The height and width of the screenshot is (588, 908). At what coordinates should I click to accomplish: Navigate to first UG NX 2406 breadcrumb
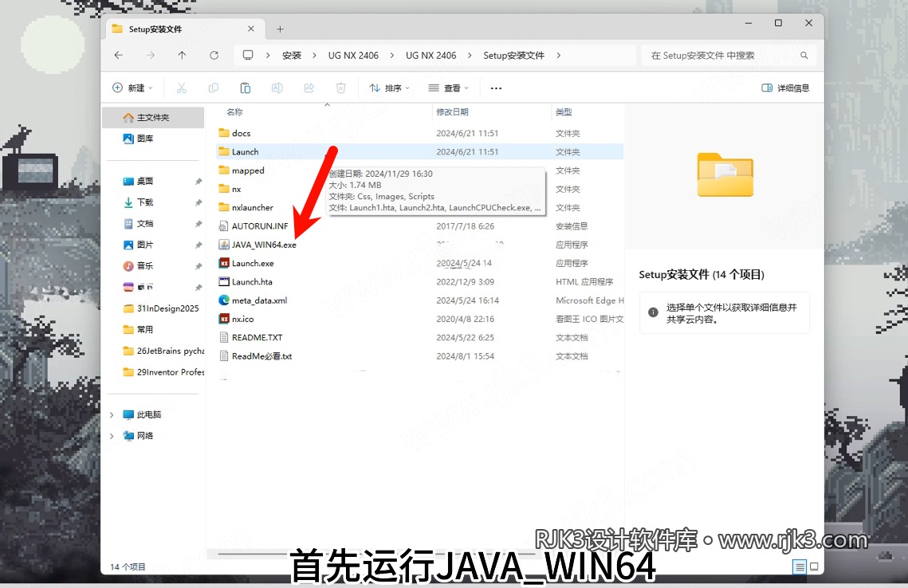pos(353,56)
